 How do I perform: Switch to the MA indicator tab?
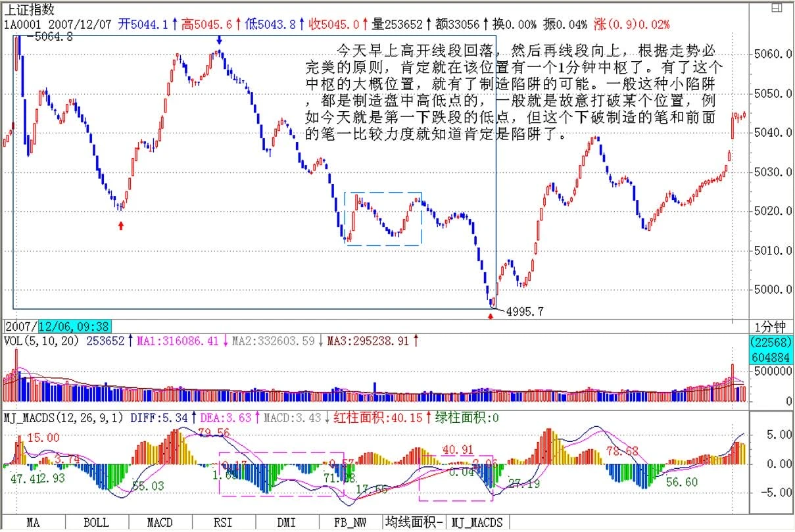tap(32, 523)
